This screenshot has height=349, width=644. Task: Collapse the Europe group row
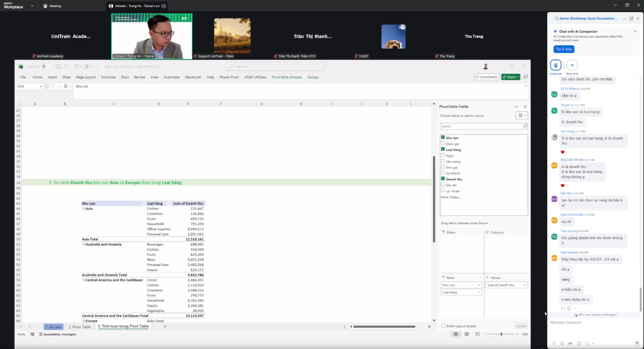(84, 321)
